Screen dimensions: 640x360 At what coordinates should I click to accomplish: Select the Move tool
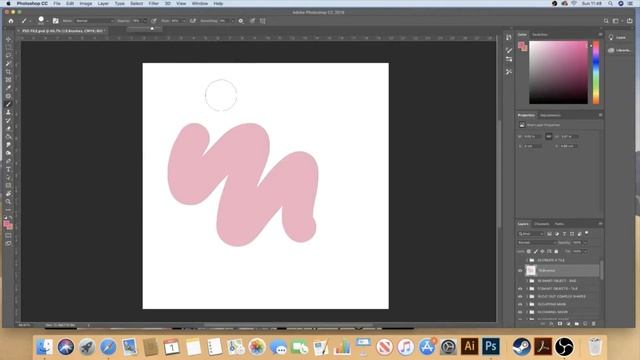coord(8,39)
